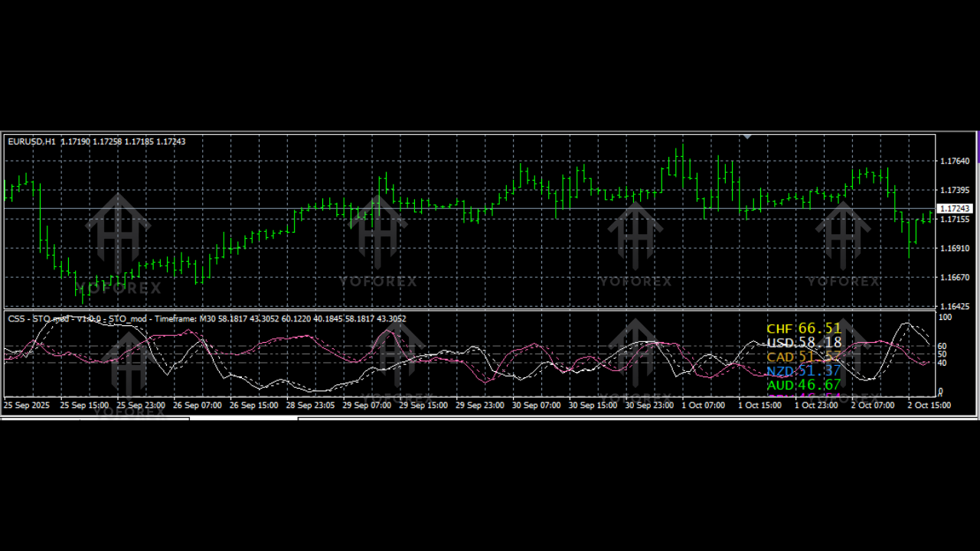
Task: Select the CHF 66.51 strength label
Action: [x=804, y=328]
